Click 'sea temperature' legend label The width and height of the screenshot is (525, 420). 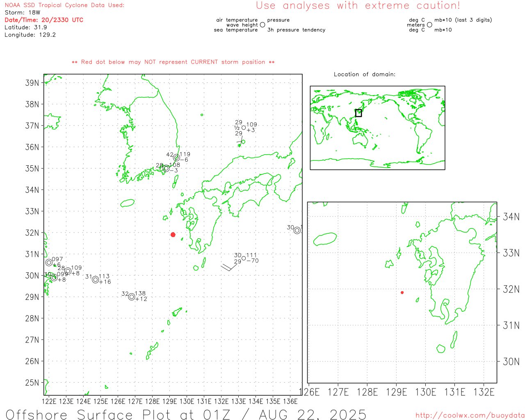click(236, 30)
